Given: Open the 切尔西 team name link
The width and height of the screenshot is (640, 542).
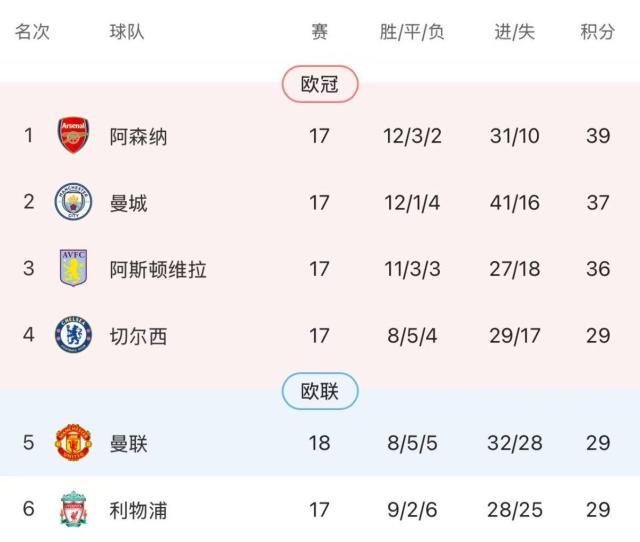Looking at the screenshot, I should point(138,337).
